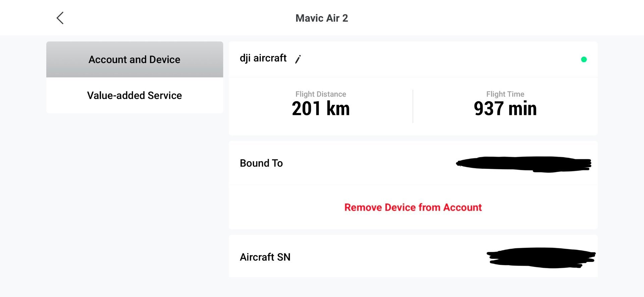
Task: Click the Flight Distance label
Action: (x=321, y=94)
